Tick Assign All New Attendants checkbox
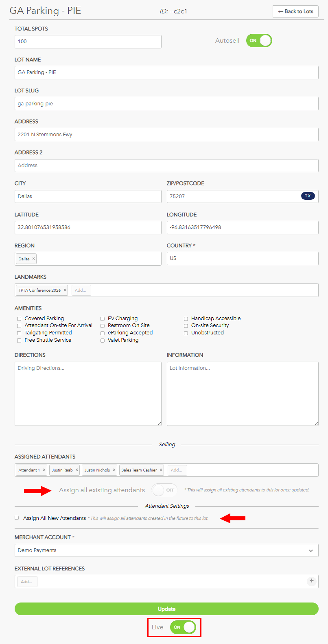Screen dimensions: 328x644 (17, 518)
